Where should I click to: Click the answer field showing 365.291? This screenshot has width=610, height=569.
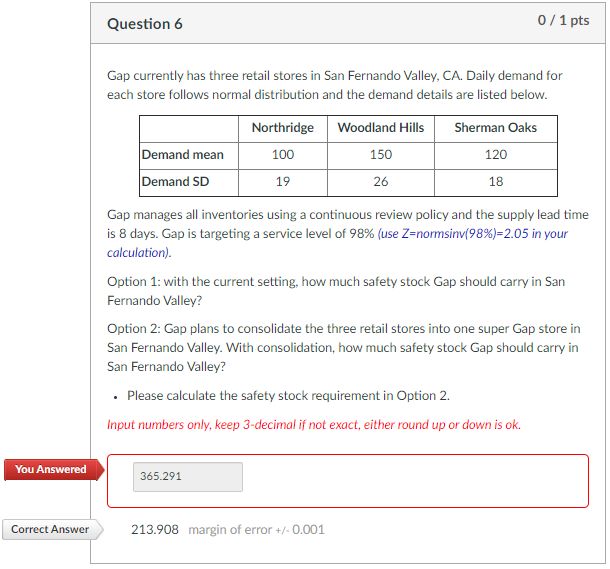(x=188, y=477)
